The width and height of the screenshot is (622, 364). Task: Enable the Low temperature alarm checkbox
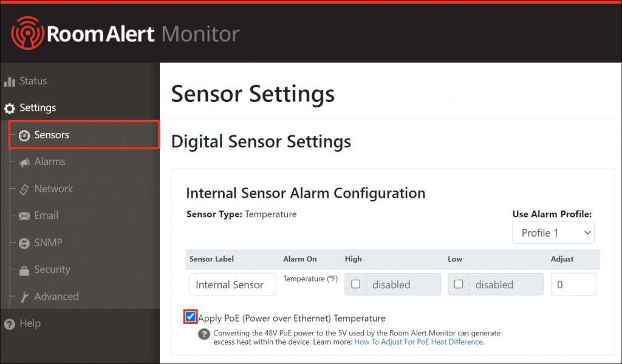pyautogui.click(x=459, y=284)
